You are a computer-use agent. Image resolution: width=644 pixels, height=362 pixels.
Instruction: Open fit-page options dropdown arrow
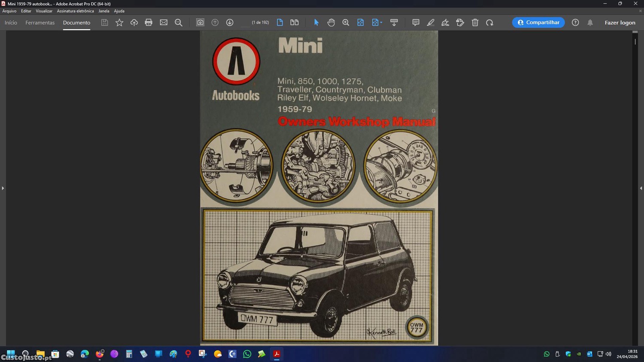click(381, 23)
